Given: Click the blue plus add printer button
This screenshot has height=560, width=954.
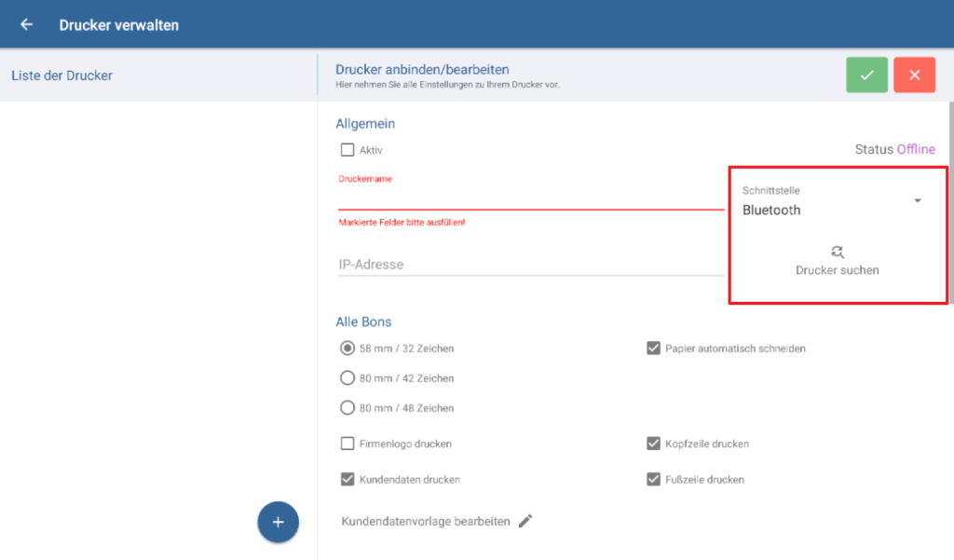Looking at the screenshot, I should click(278, 522).
